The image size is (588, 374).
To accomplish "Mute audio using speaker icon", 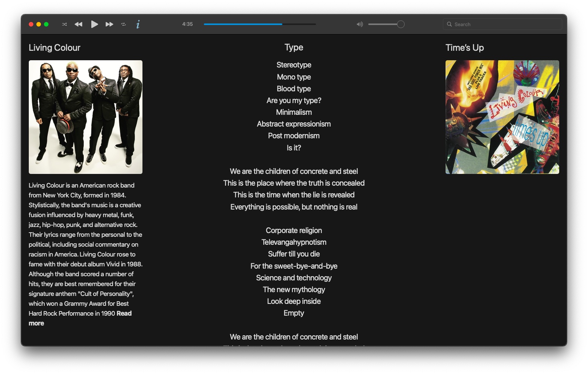I will [360, 24].
